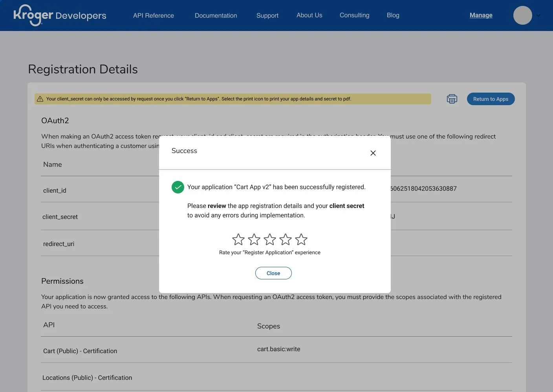Click the Manage link
The image size is (553, 392).
click(481, 15)
